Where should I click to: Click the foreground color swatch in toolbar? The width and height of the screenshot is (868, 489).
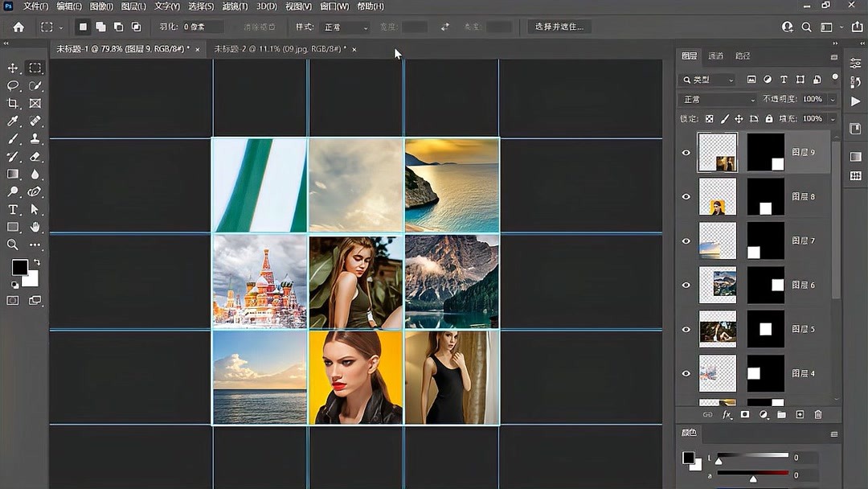click(x=19, y=267)
